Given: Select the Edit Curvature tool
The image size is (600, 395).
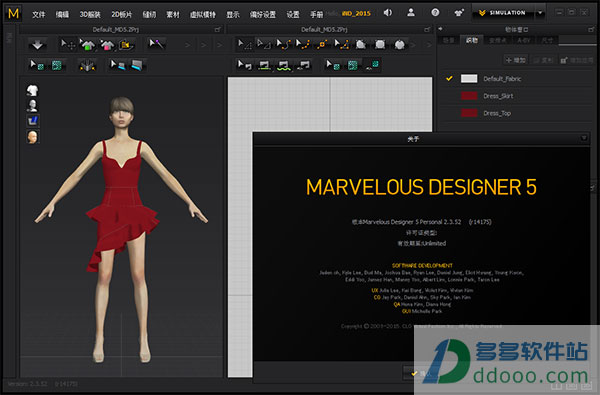Looking at the screenshot, I should 283,45.
